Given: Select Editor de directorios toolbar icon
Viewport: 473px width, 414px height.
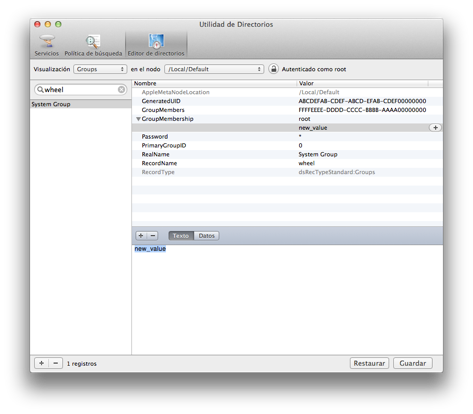Looking at the screenshot, I should click(x=156, y=45).
